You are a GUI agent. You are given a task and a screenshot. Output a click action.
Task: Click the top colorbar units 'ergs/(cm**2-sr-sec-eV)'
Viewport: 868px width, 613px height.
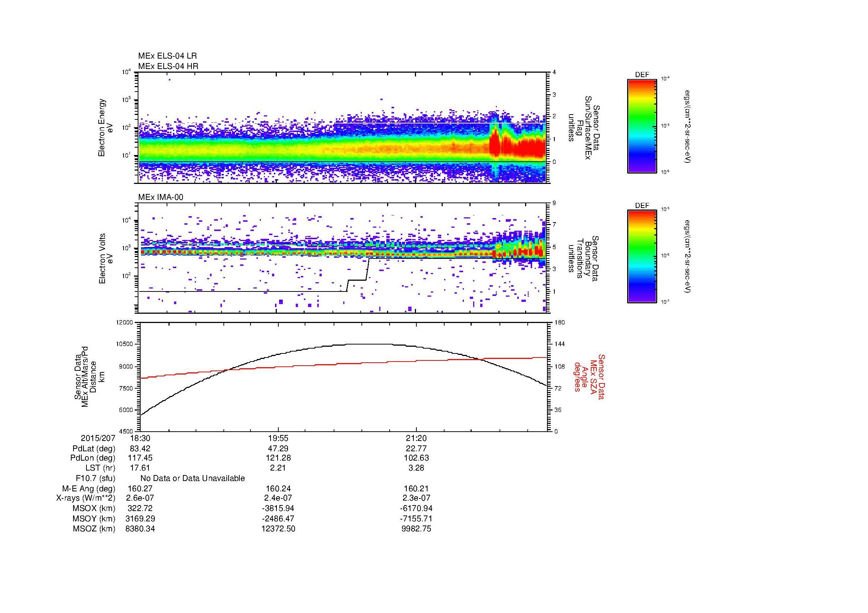coord(688,126)
